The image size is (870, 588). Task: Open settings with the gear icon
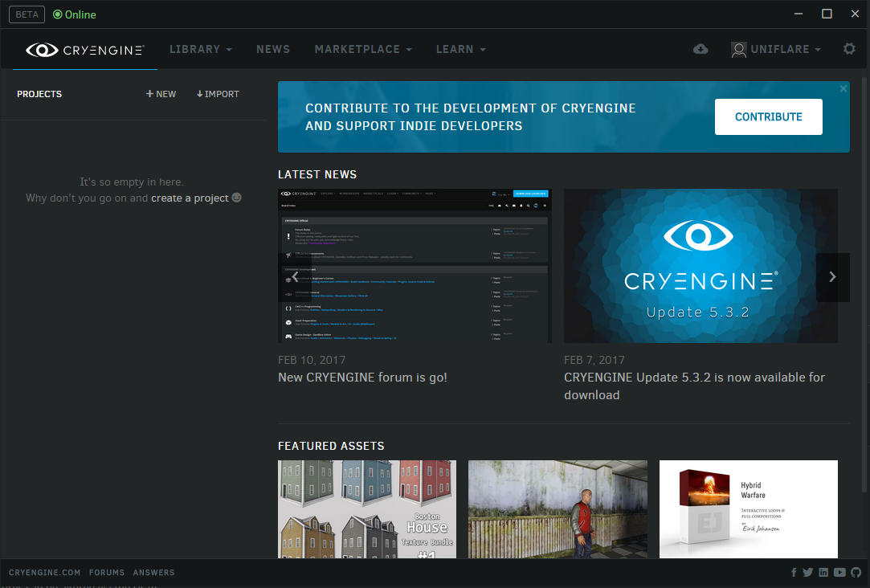pyautogui.click(x=849, y=49)
